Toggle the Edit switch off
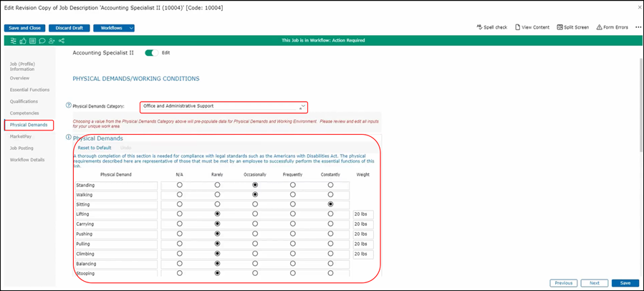Viewport: 644px width, 291px height. click(x=151, y=52)
